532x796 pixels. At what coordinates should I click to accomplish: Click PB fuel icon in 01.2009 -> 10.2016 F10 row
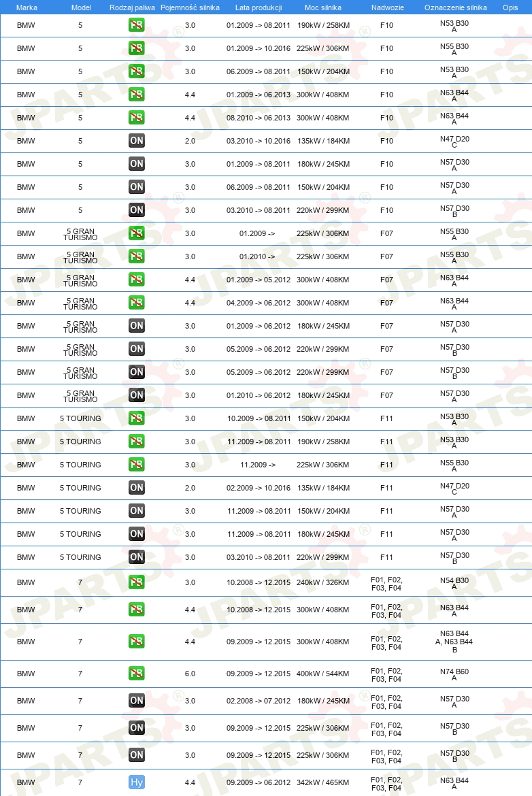137,48
